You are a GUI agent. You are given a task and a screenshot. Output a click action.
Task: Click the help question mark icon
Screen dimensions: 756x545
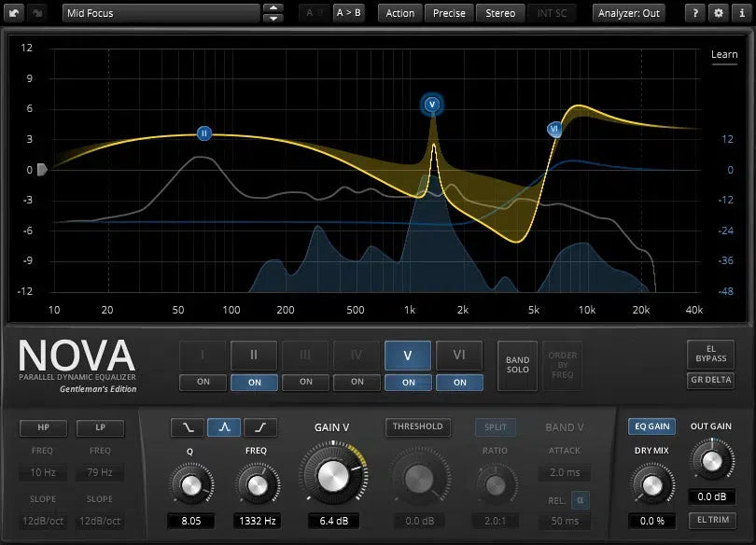(695, 13)
